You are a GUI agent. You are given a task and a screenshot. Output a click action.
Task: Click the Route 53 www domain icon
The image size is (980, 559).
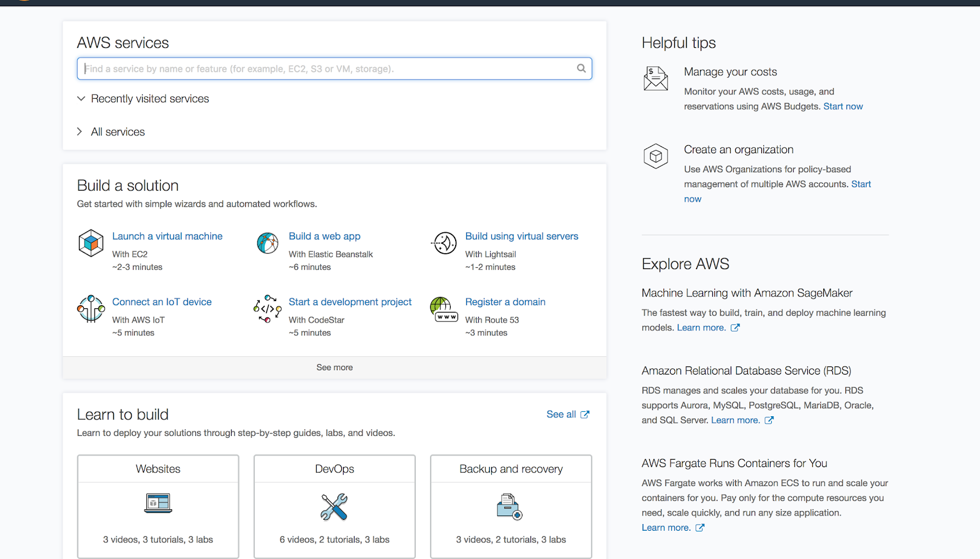pos(444,309)
